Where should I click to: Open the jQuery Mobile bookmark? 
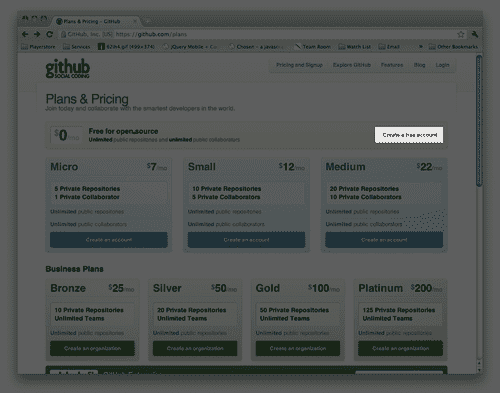[x=190, y=47]
